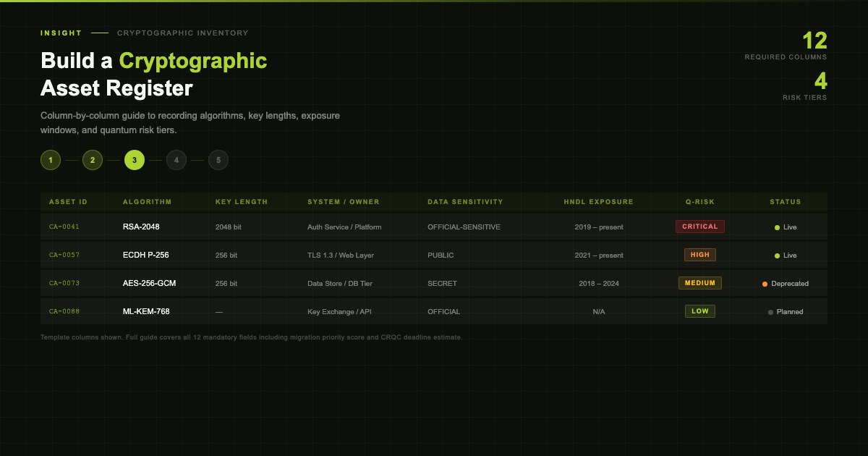Click the HIGH risk badge
The height and width of the screenshot is (456, 868).
pyautogui.click(x=700, y=255)
